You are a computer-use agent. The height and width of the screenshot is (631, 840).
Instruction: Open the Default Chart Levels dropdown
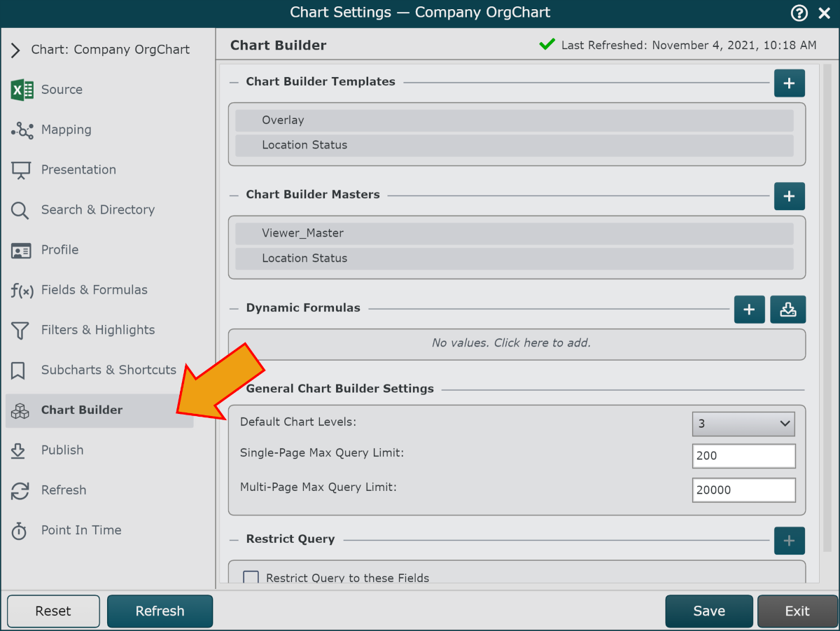pos(743,424)
